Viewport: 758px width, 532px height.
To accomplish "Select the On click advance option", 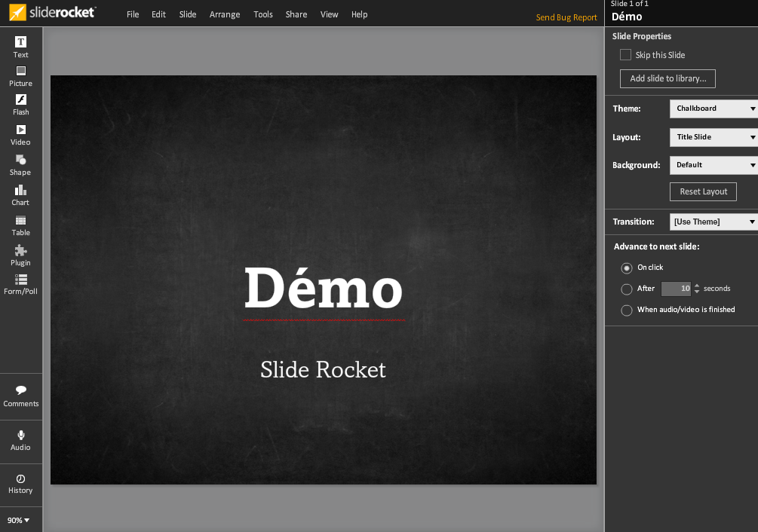I will pos(627,268).
